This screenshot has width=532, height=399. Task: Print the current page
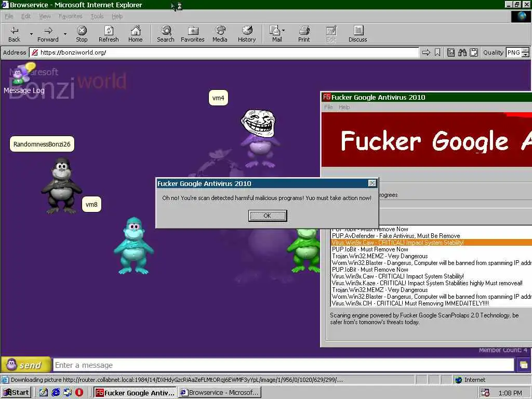304,34
